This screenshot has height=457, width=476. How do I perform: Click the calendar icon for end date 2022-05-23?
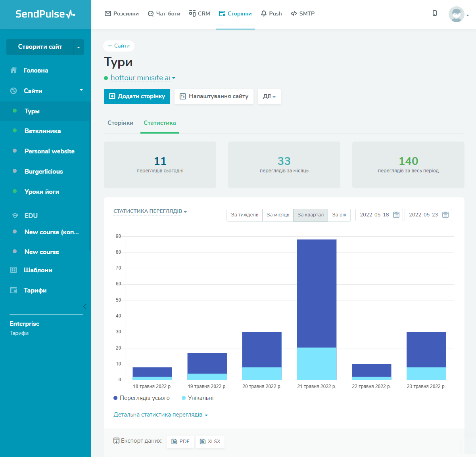click(445, 215)
